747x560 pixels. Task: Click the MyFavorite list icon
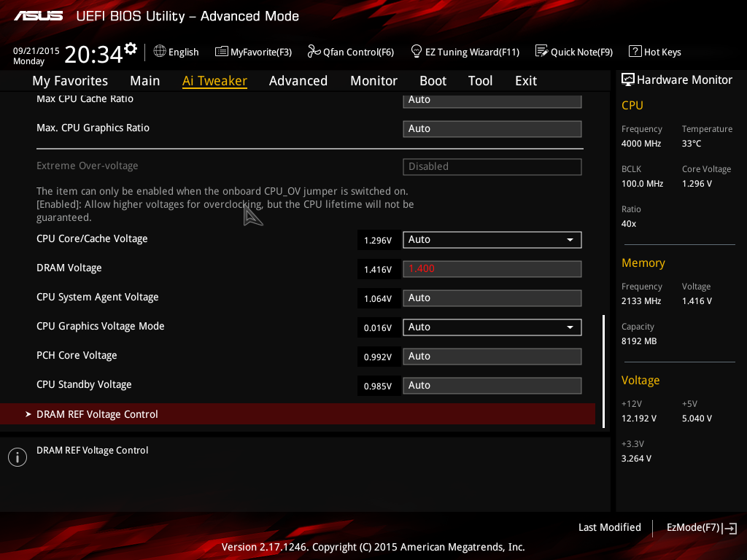click(x=222, y=52)
